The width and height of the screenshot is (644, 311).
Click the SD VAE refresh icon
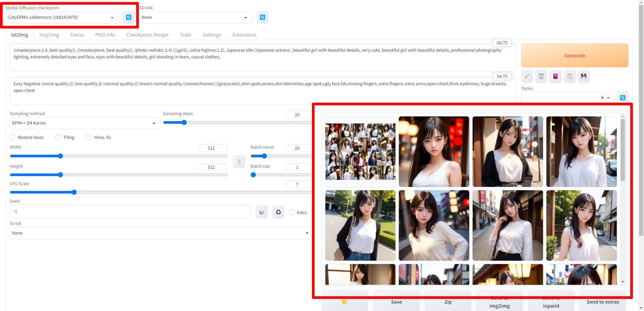[262, 17]
